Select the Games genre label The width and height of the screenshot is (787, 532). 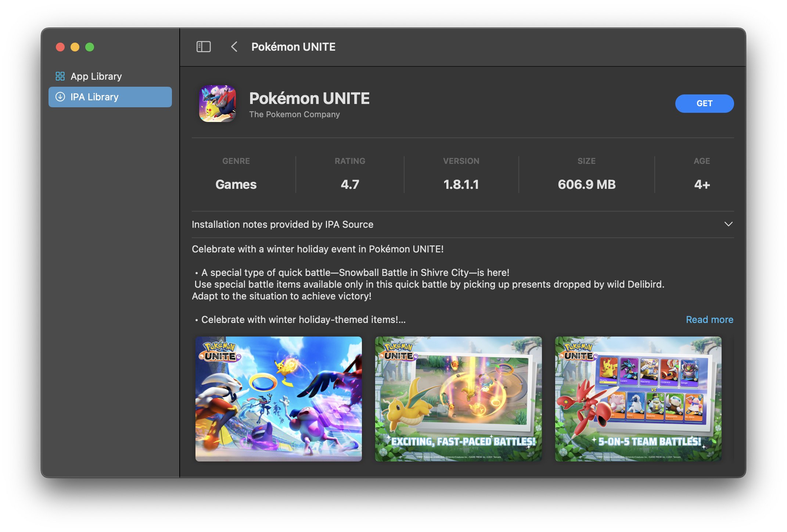[x=236, y=184]
